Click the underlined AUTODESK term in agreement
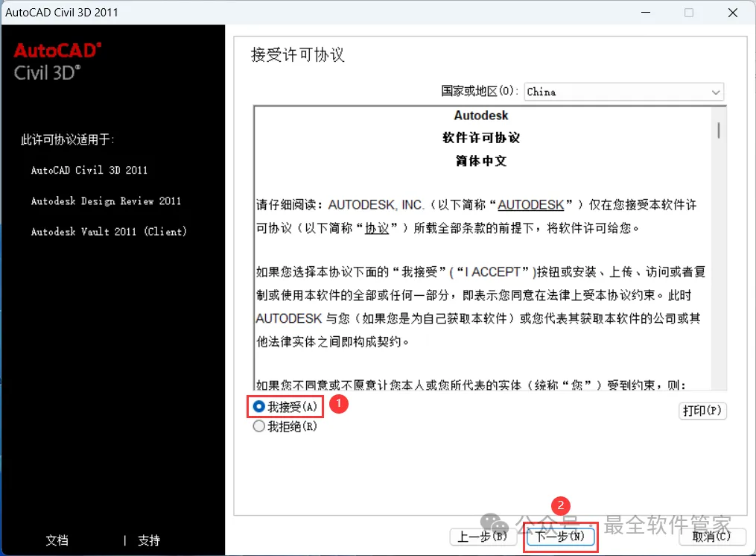This screenshot has width=756, height=556. point(531,205)
